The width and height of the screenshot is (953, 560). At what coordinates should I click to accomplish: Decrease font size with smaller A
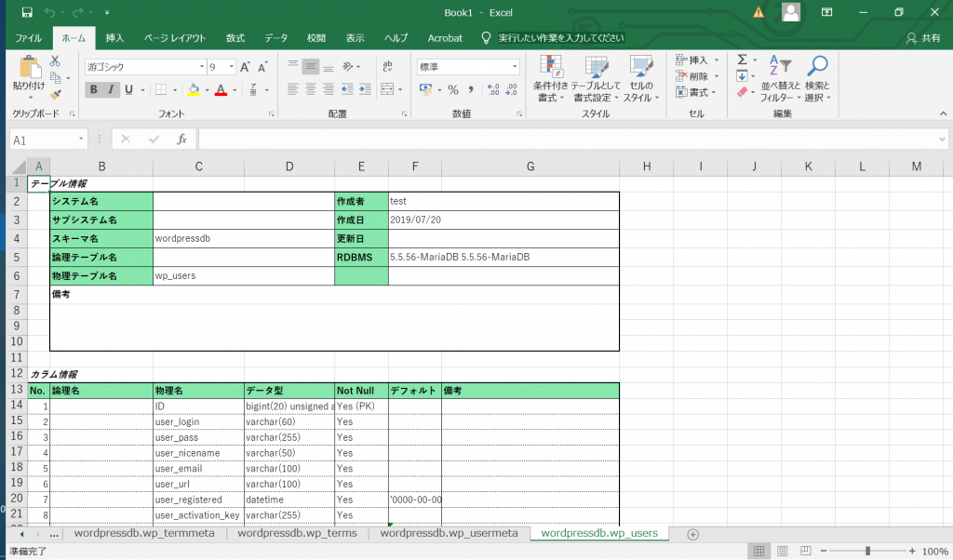262,67
